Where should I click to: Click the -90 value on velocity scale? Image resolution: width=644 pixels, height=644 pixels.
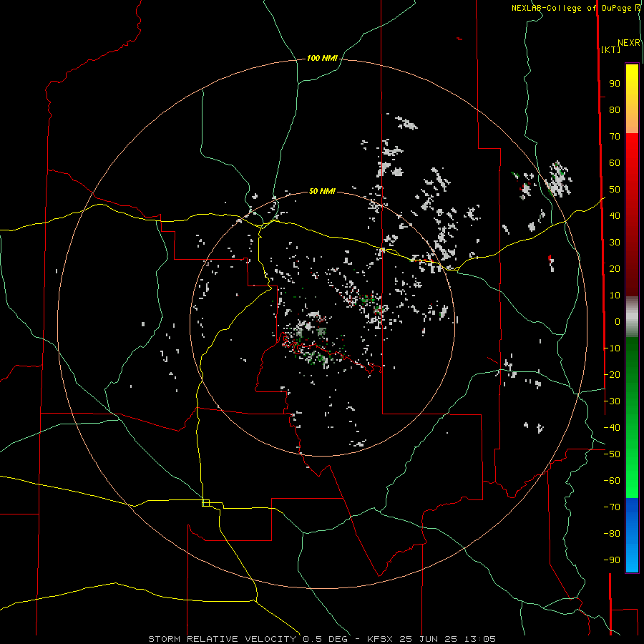[612, 560]
